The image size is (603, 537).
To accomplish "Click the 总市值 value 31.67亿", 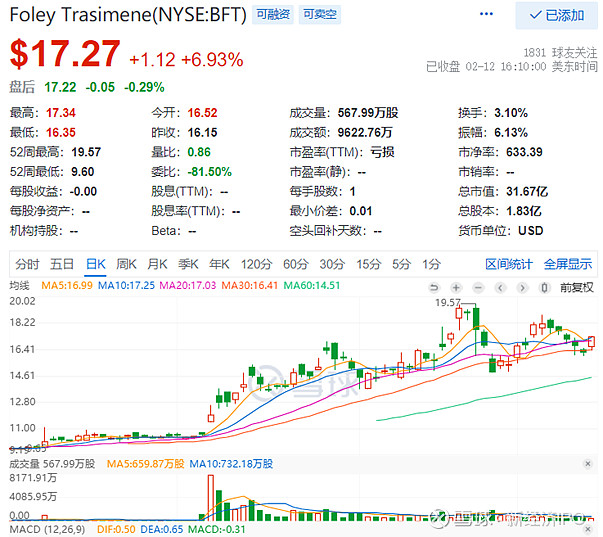I will pyautogui.click(x=527, y=191).
